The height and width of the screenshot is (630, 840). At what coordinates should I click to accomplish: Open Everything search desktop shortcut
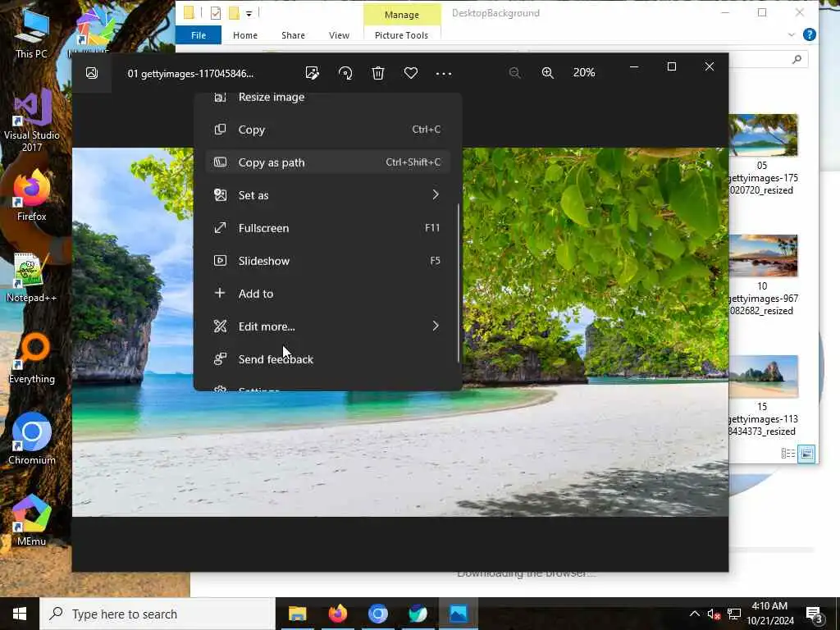(x=32, y=358)
